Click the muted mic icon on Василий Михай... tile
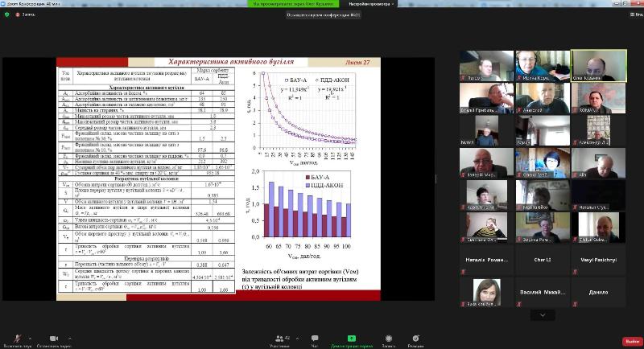This screenshot has width=644, height=349. (519, 304)
